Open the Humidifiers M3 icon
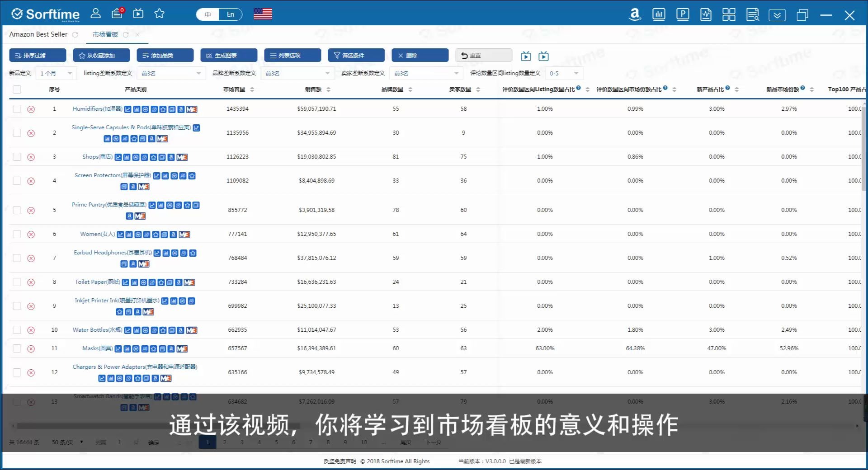868x470 pixels. [192, 109]
